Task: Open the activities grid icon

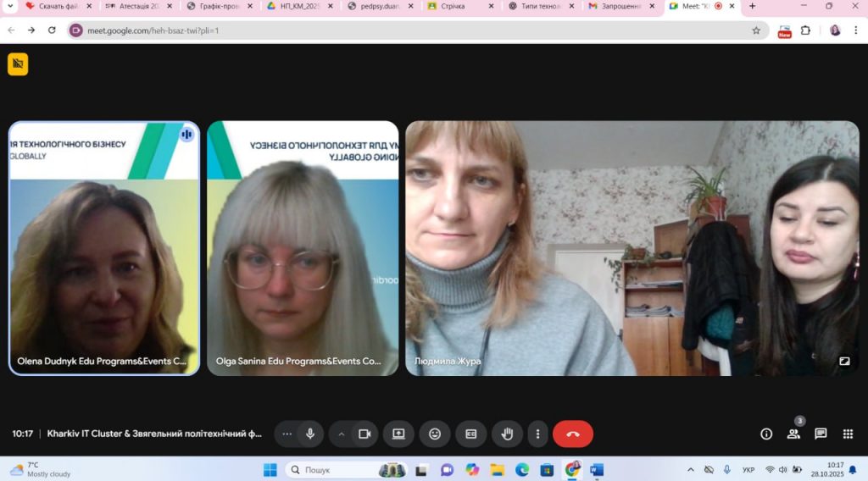Action: tap(848, 434)
